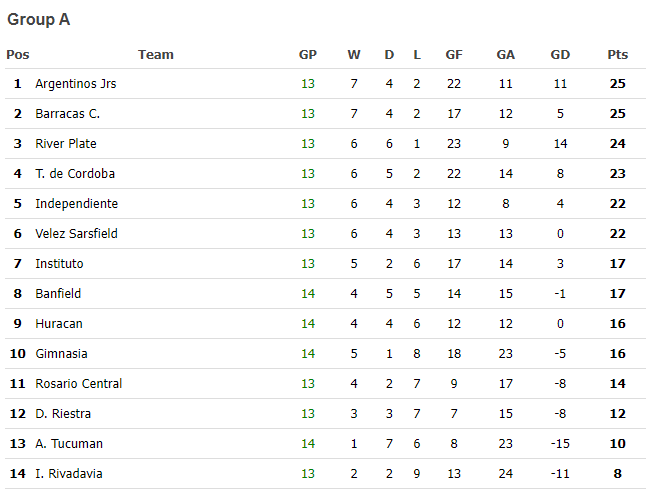
Task: Click the GP column header
Action: click(x=308, y=55)
